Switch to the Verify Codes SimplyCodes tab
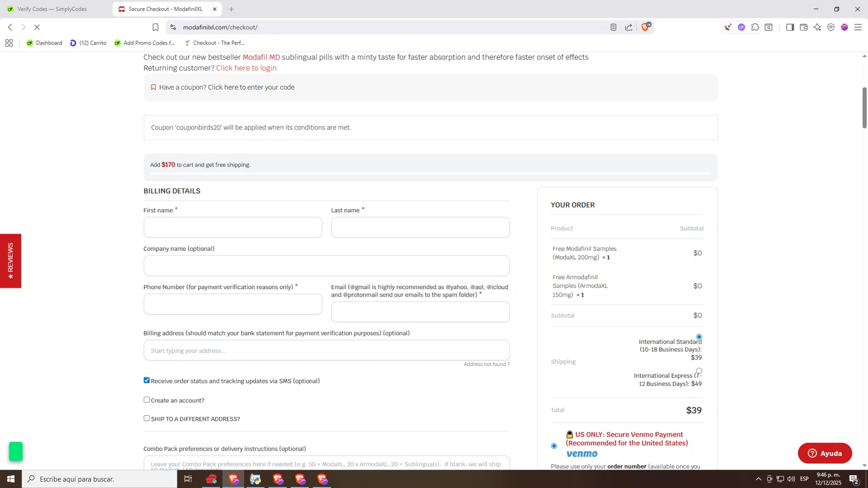Screen dimensions: 868x488 coord(52,9)
